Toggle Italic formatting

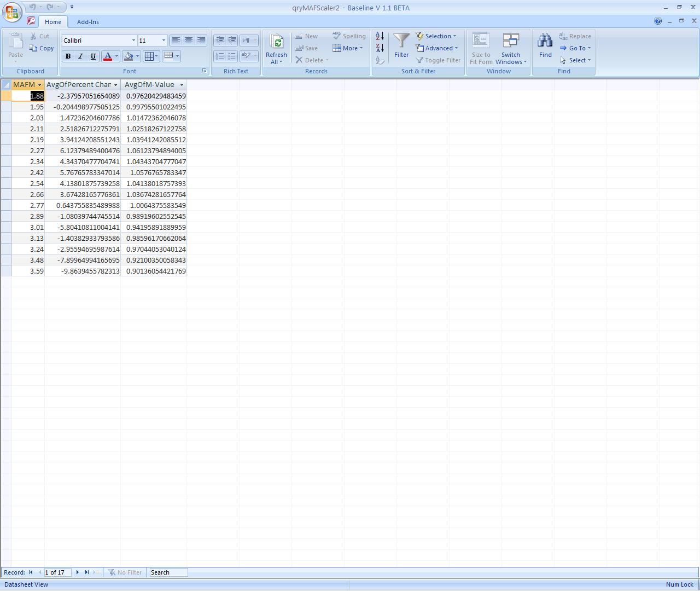[80, 56]
